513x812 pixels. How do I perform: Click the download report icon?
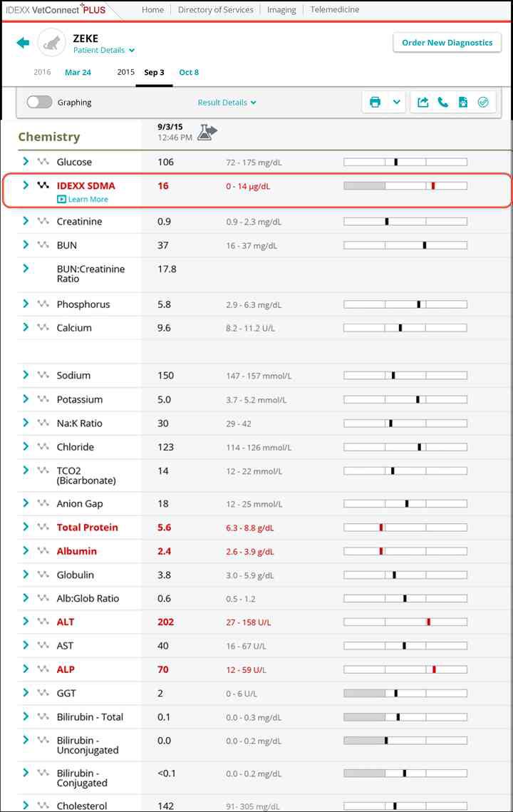click(463, 103)
